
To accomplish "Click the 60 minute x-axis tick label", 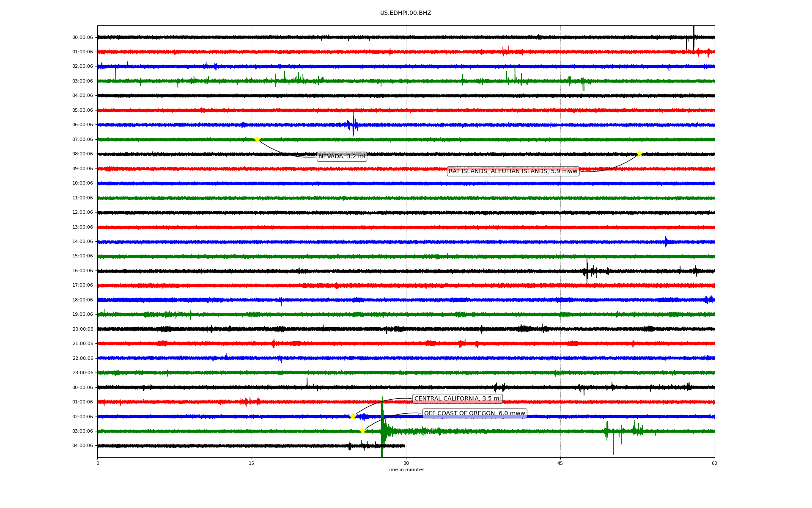I will [714, 463].
